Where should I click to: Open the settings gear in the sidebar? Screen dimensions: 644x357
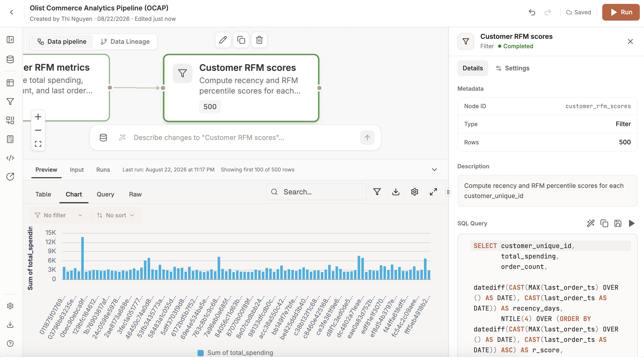(x=10, y=306)
